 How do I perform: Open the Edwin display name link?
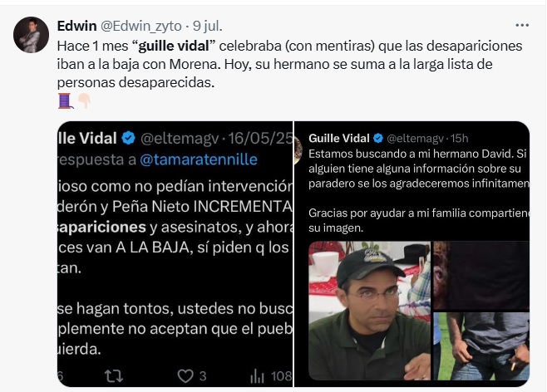(x=76, y=26)
